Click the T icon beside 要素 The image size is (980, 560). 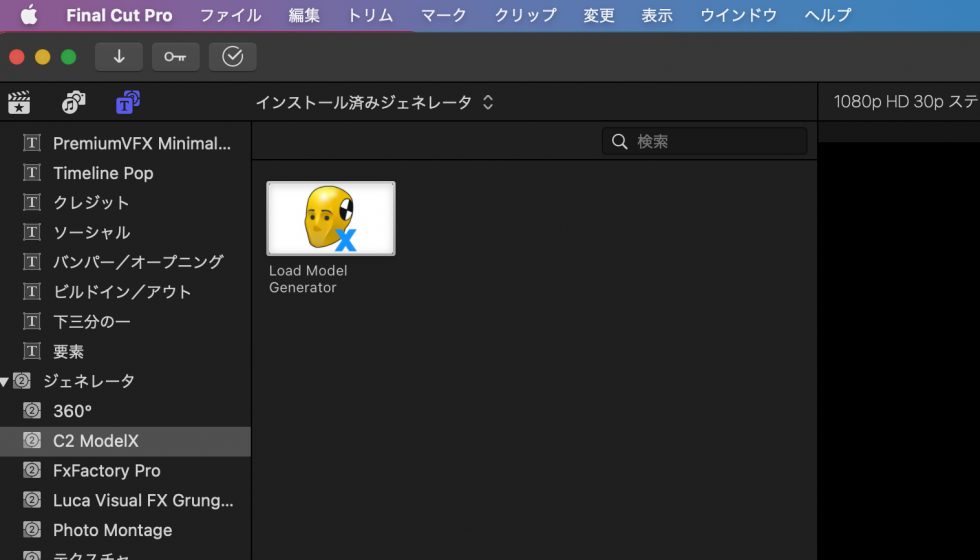(x=32, y=351)
